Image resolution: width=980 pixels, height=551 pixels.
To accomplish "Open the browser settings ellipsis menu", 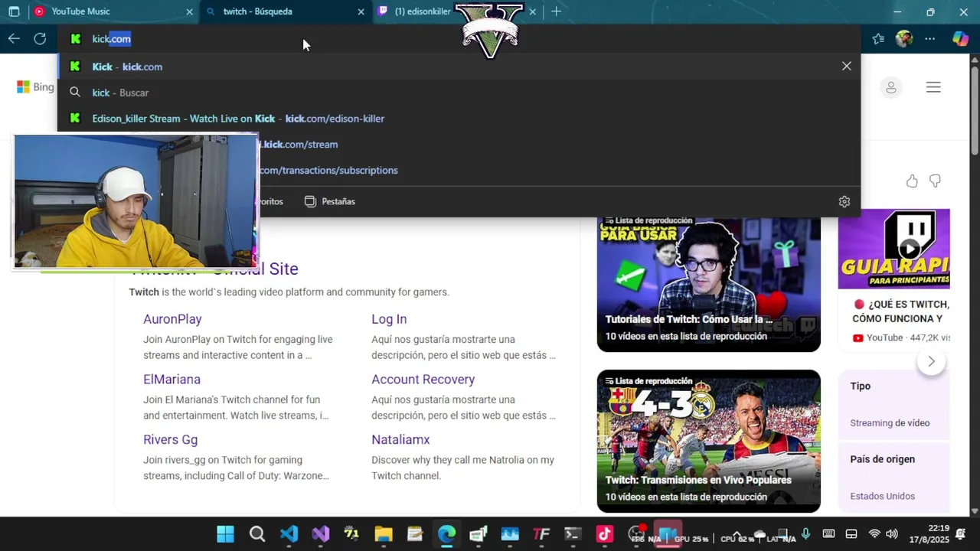I will tap(929, 39).
